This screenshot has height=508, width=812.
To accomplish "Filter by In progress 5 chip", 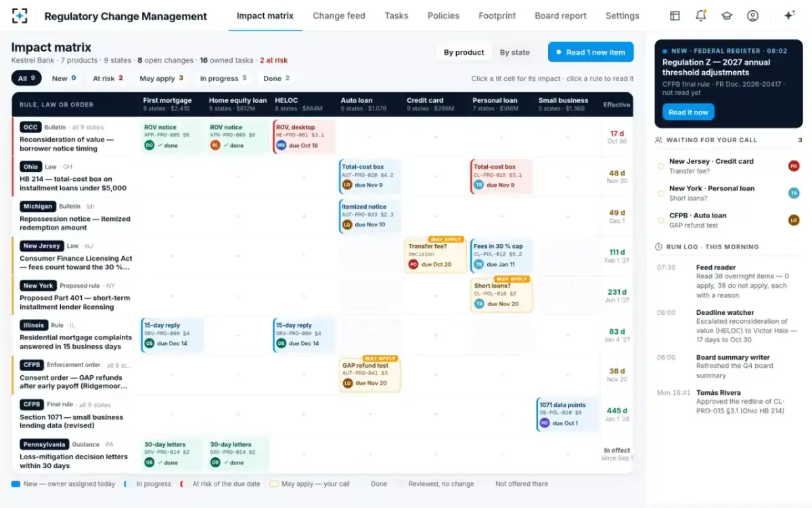I will point(223,79).
